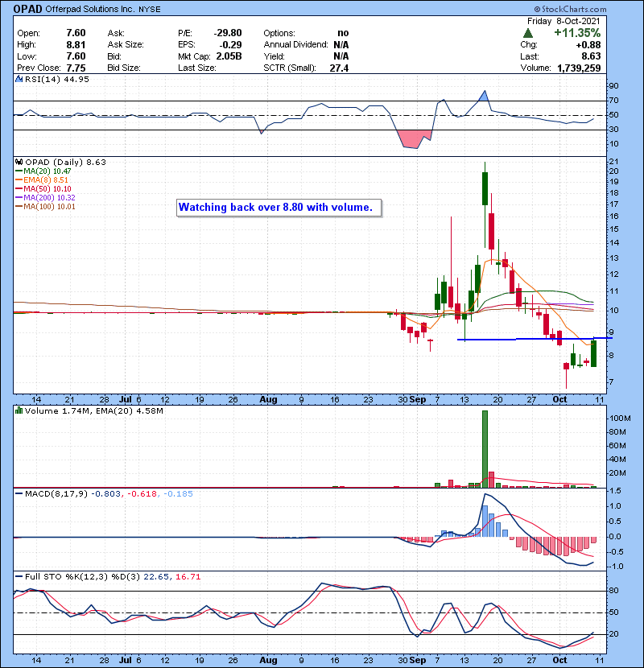Click the 100M tick on volume axis

(x=620, y=419)
